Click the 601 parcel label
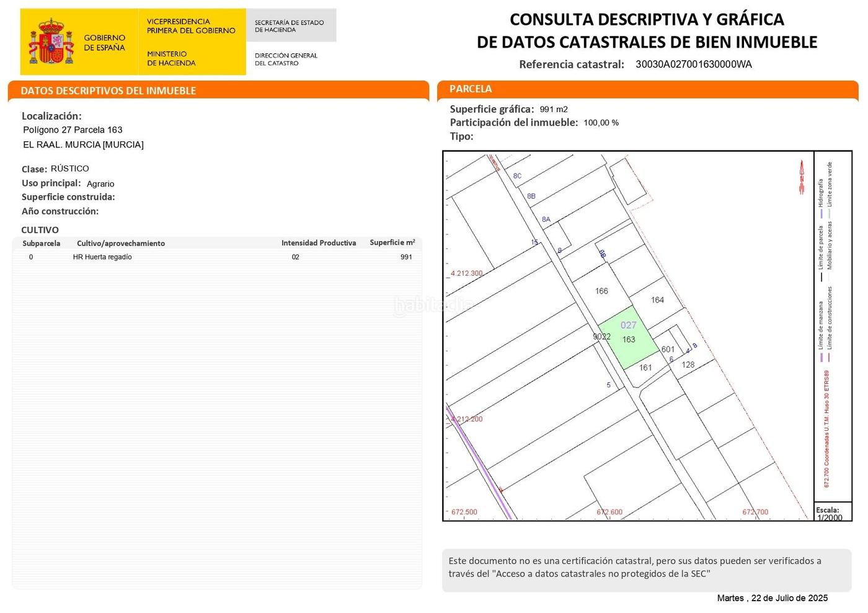Image resolution: width=868 pixels, height=613 pixels. [668, 349]
